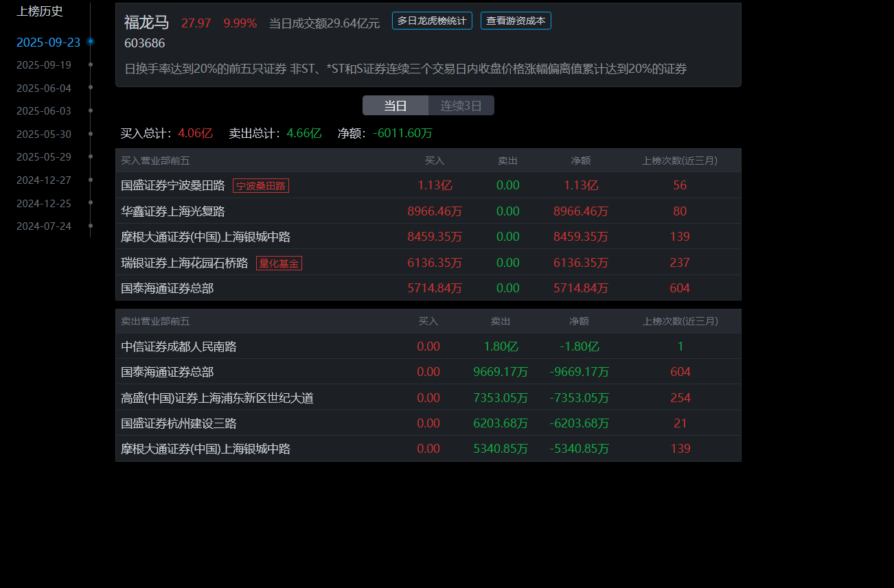Click sell amount 7353.05万 for 高盛
This screenshot has width=894, height=588.
(x=501, y=398)
